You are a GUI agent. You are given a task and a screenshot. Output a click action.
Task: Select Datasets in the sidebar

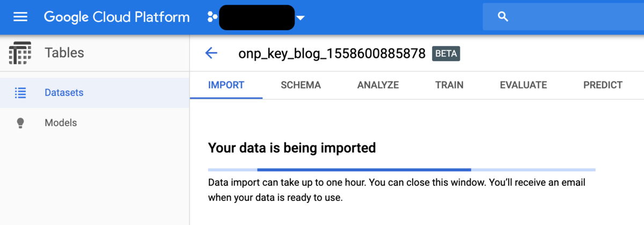[x=64, y=93]
